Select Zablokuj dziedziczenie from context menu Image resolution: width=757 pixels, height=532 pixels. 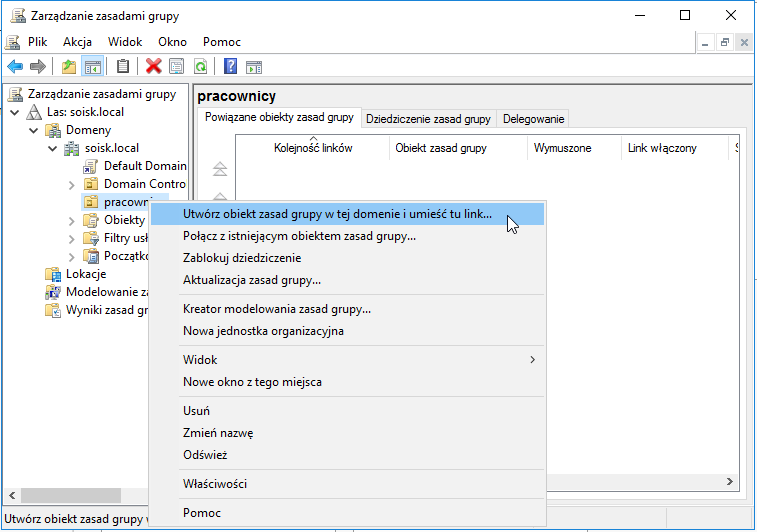[347, 258]
